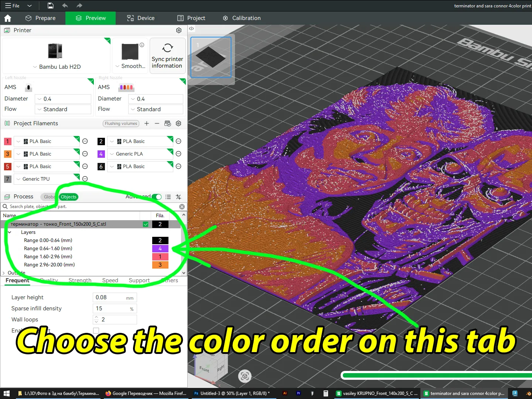This screenshot has height=399, width=532.
Task: Remove a filament with minus icon
Action: coord(157,123)
